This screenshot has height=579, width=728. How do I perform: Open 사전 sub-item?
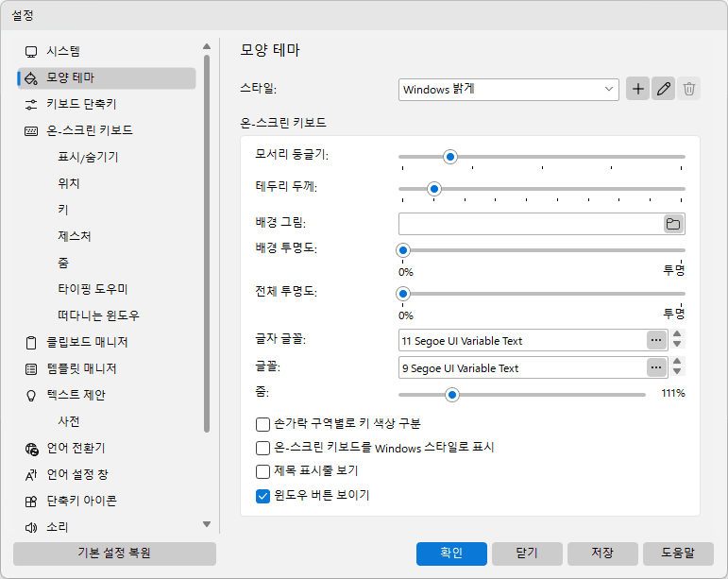(69, 422)
